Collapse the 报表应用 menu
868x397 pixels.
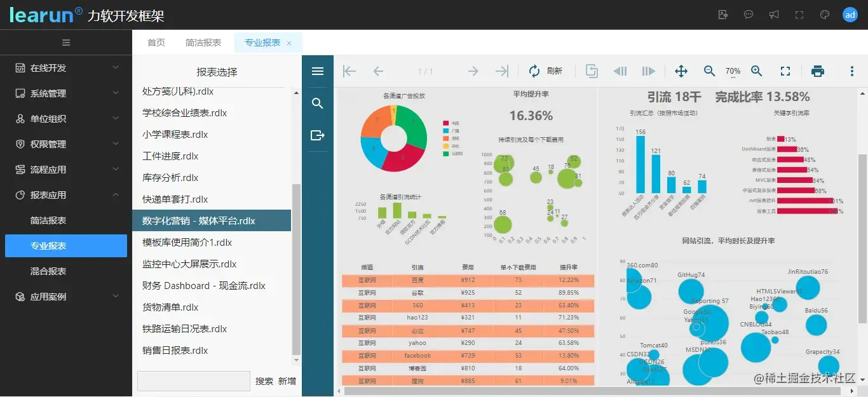[x=66, y=195]
